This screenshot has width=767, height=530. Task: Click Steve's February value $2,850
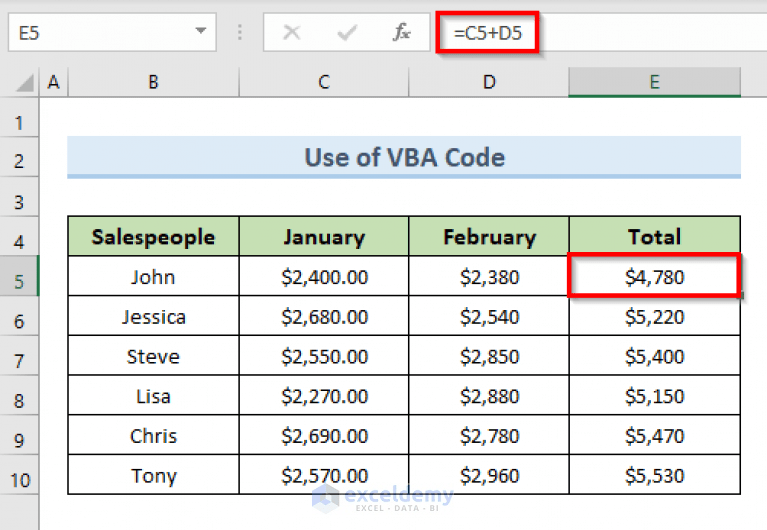pyautogui.click(x=489, y=356)
